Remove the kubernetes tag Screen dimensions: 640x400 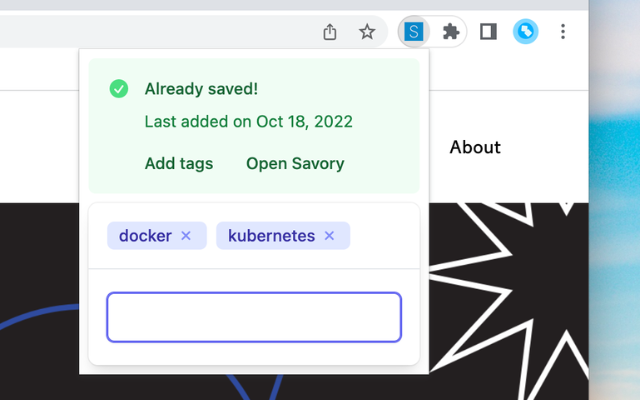[329, 236]
